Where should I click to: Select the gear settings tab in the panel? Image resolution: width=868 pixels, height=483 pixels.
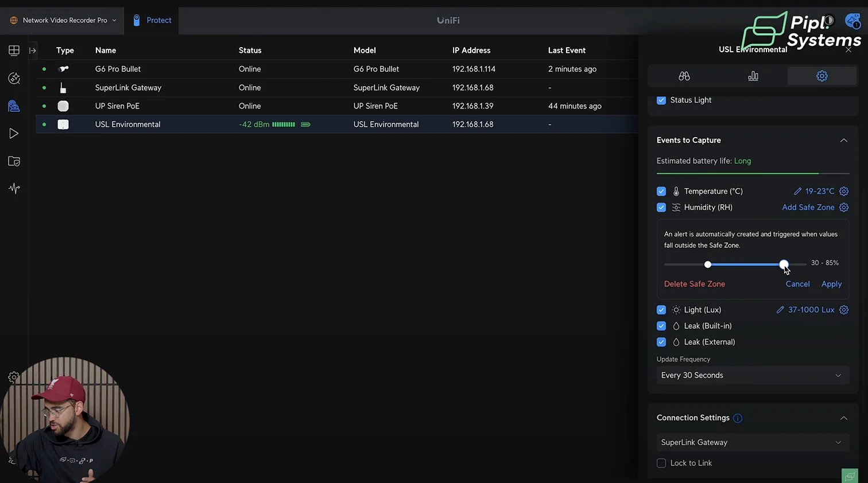(x=822, y=76)
